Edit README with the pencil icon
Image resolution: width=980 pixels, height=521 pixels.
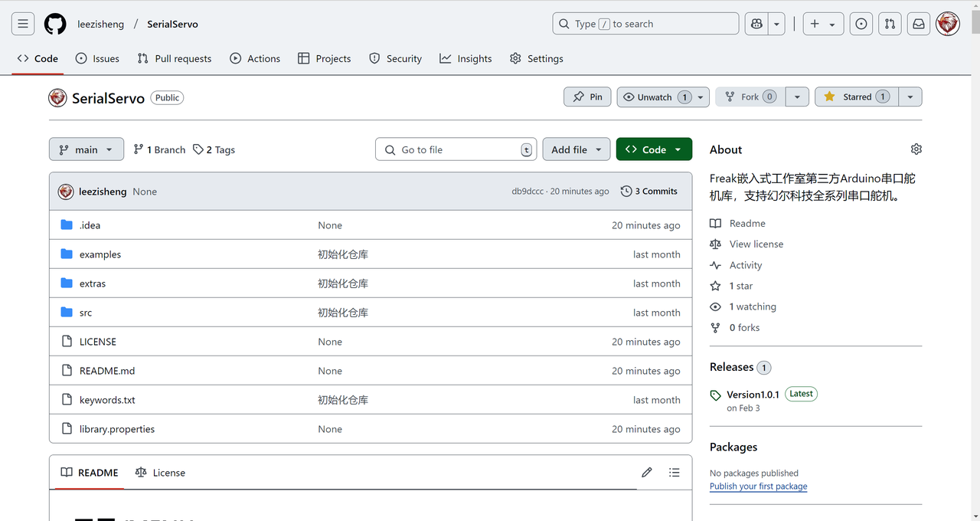pyautogui.click(x=647, y=473)
